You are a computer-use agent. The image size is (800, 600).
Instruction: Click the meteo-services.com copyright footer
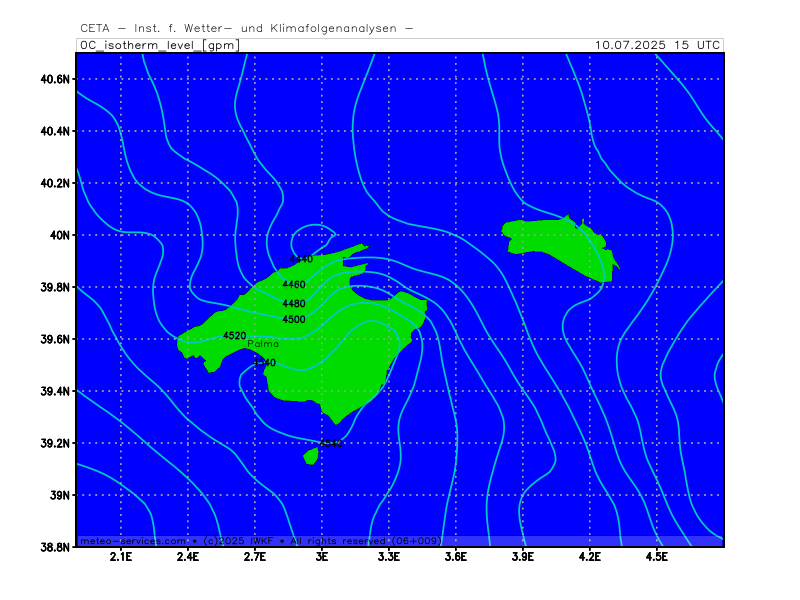pos(261,541)
